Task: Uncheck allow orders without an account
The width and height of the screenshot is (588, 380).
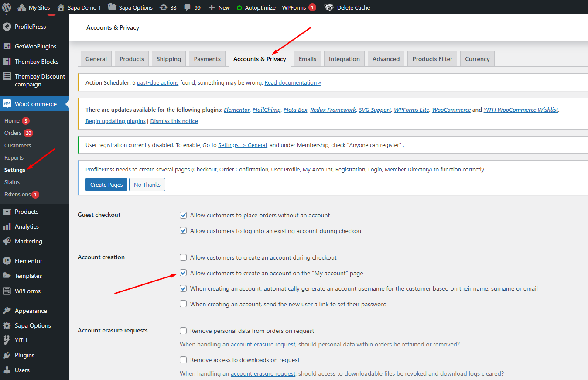Action: [183, 215]
